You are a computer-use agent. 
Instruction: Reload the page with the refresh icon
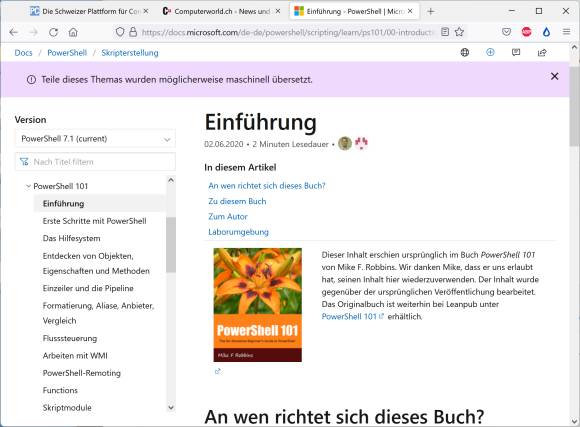click(x=54, y=32)
